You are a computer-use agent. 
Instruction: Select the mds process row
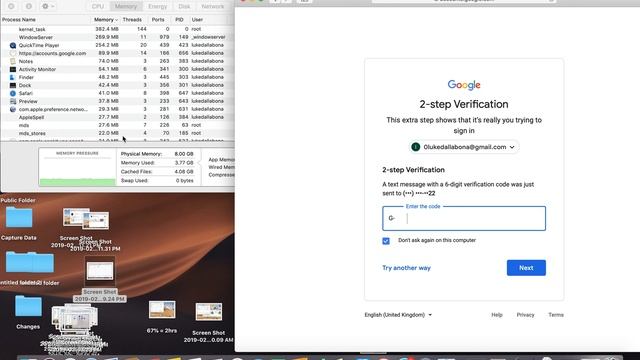[118, 125]
